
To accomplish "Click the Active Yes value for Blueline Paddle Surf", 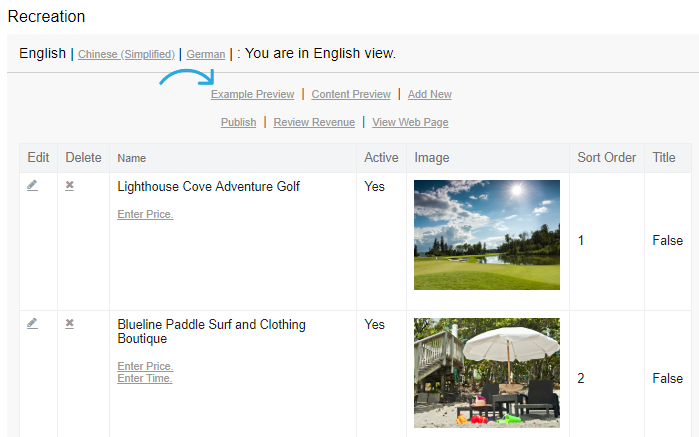I will pos(374,324).
